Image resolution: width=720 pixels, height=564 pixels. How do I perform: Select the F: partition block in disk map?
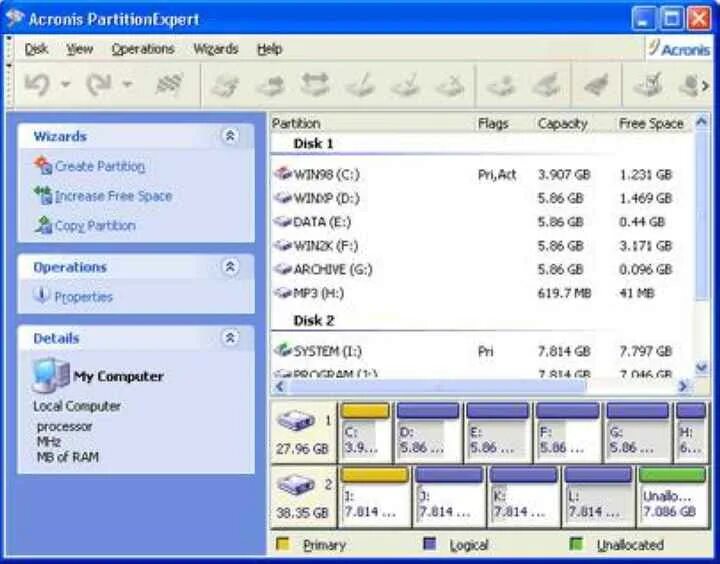tap(568, 432)
